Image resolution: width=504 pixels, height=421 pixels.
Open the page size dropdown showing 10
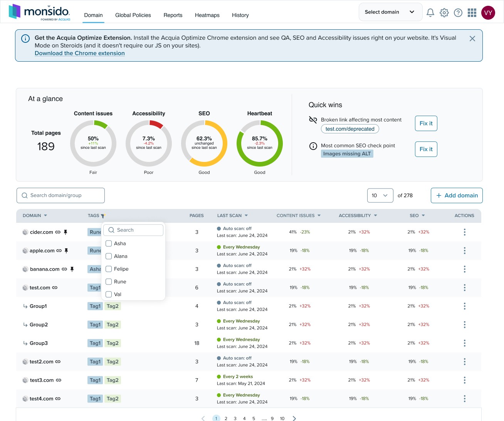click(x=380, y=195)
